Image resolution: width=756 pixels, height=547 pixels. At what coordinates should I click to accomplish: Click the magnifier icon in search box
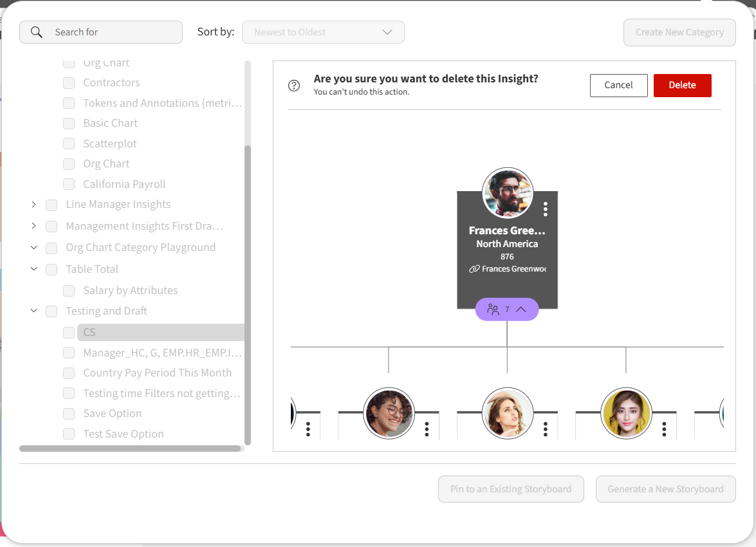[37, 32]
